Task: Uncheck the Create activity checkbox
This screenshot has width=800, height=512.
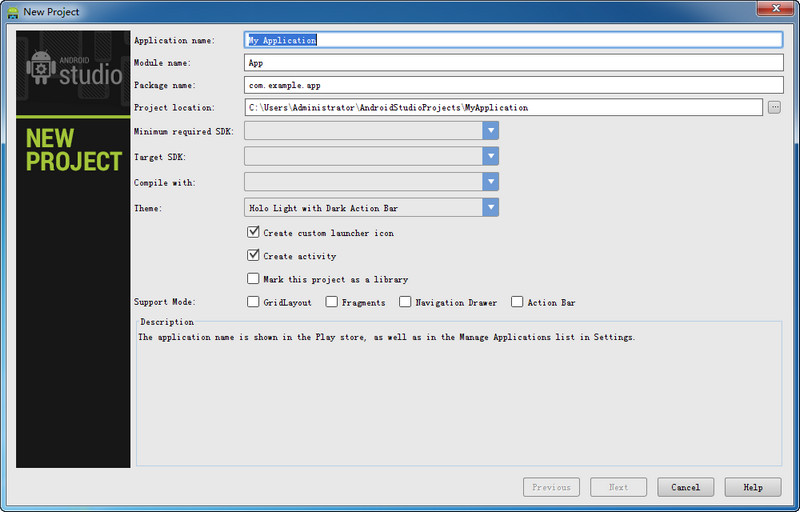Action: 253,256
